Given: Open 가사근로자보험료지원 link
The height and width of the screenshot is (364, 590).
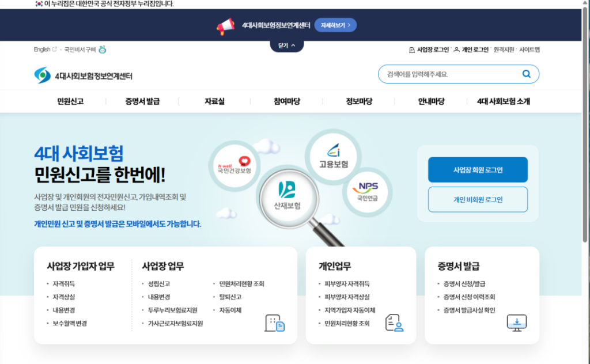Looking at the screenshot, I should (175, 323).
